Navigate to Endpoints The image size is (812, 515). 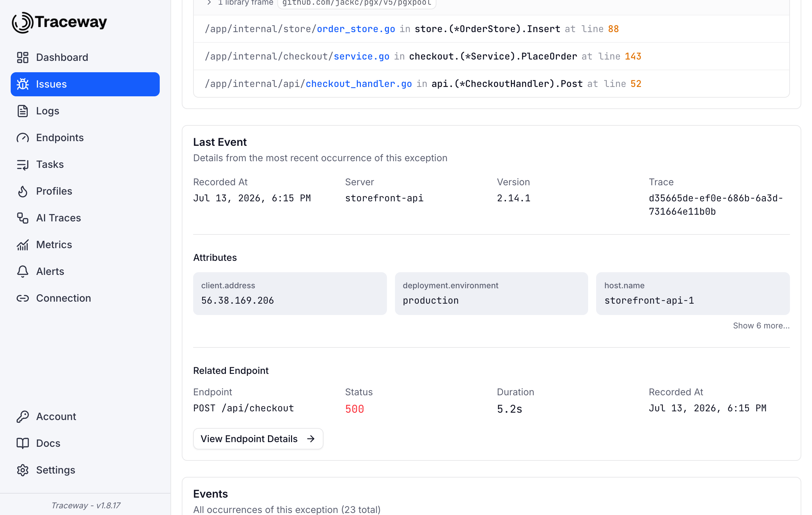pyautogui.click(x=85, y=138)
